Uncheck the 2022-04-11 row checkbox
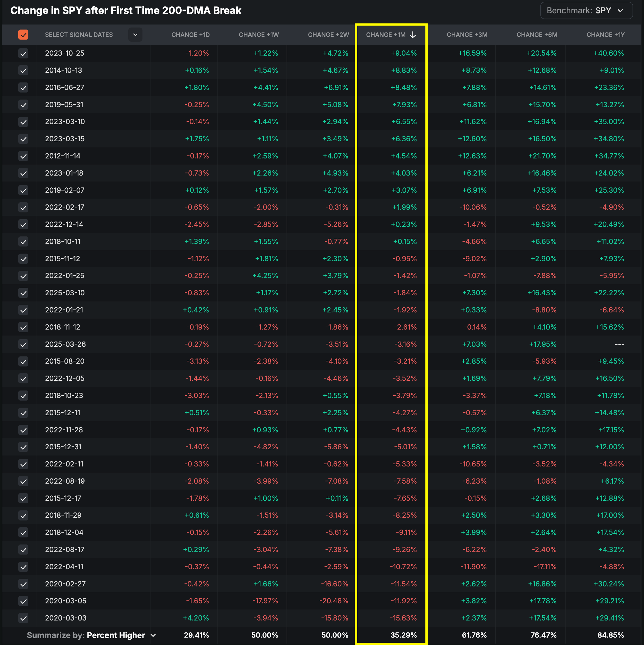The image size is (644, 645). pos(23,567)
